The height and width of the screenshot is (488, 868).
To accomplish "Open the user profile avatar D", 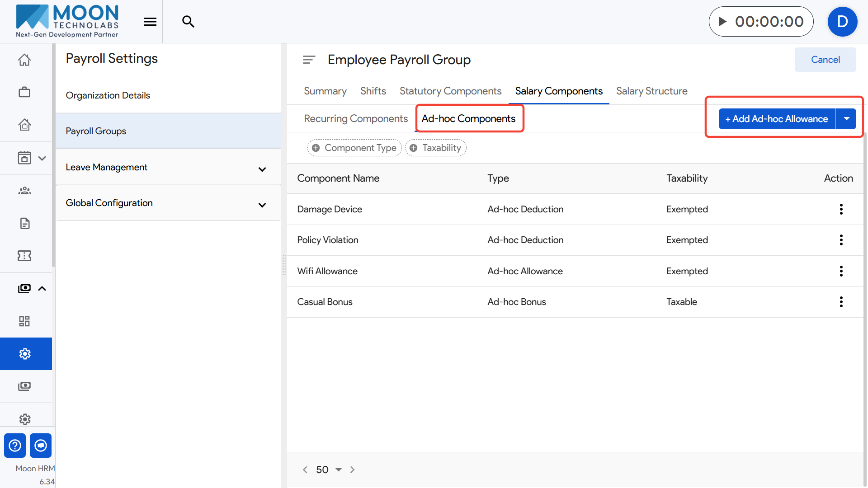I will tap(842, 22).
